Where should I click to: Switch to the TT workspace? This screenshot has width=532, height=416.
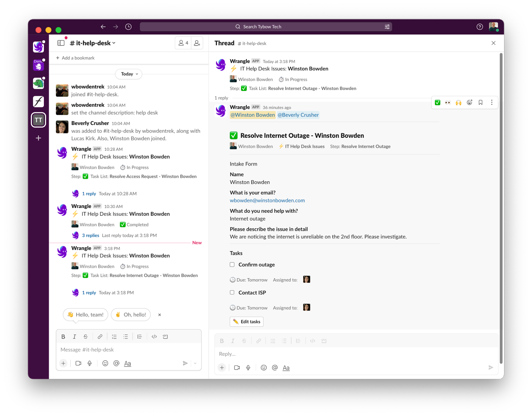coord(39,120)
